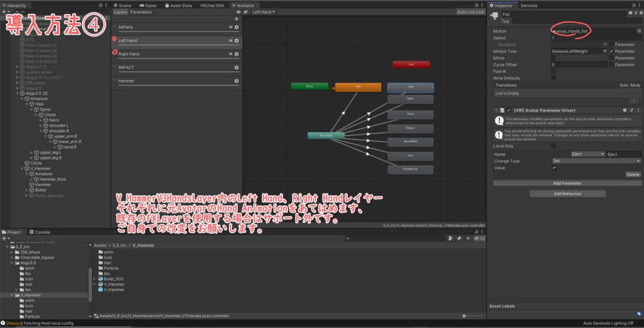This screenshot has height=328, width=644.
Task: Switch to the Game tab
Action: (x=148, y=5)
